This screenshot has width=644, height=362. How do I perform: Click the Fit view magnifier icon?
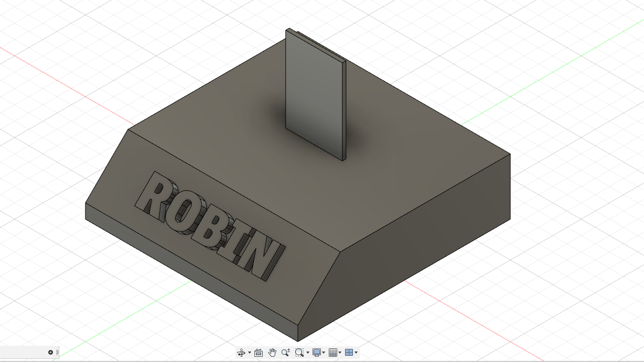(298, 352)
